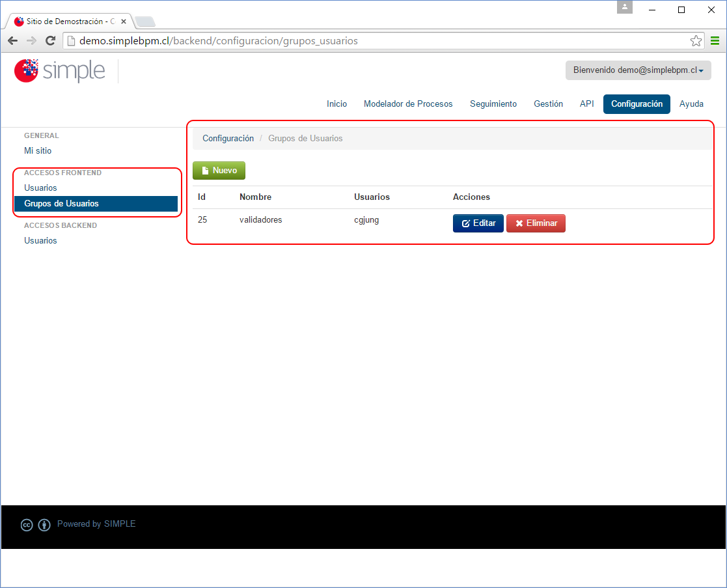This screenshot has width=727, height=588.
Task: Click the Nuevo button
Action: tap(219, 170)
